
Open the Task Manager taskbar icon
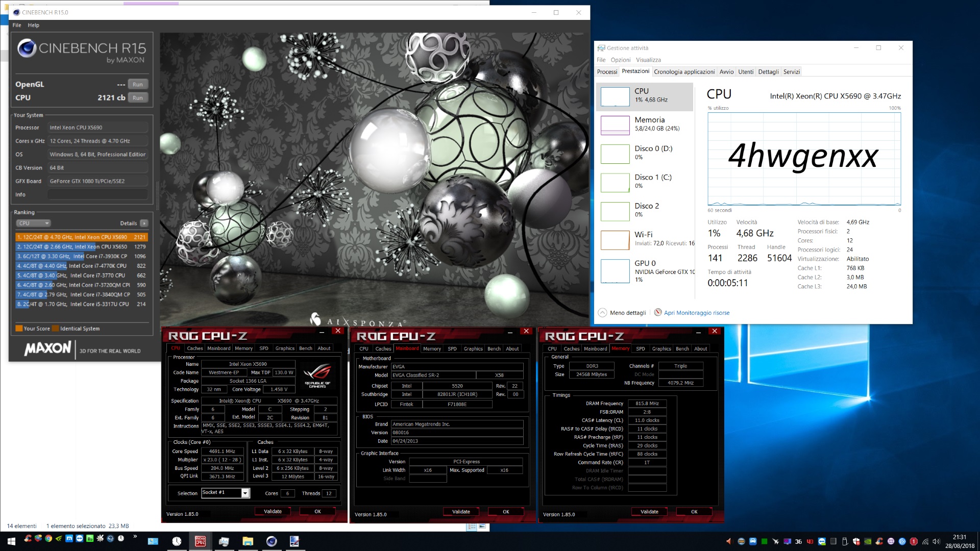click(224, 541)
